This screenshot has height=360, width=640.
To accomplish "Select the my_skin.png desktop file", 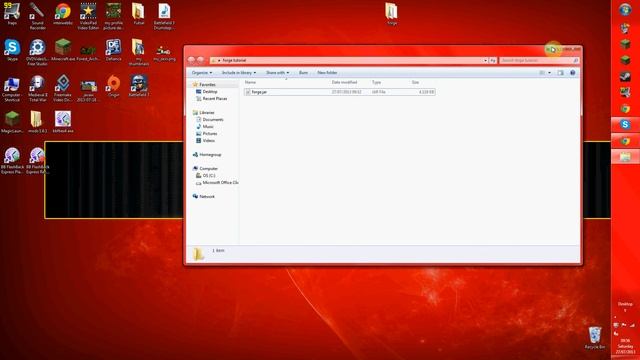I will [x=164, y=52].
